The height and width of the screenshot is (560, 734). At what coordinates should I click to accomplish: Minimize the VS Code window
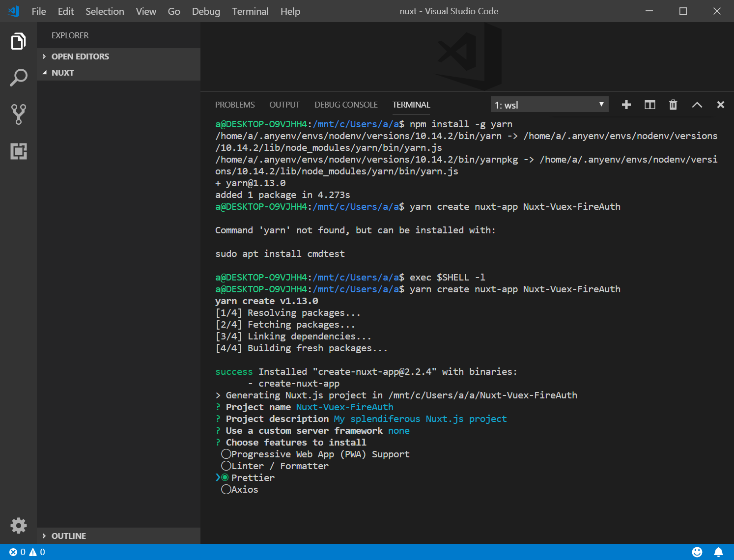pyautogui.click(x=649, y=11)
